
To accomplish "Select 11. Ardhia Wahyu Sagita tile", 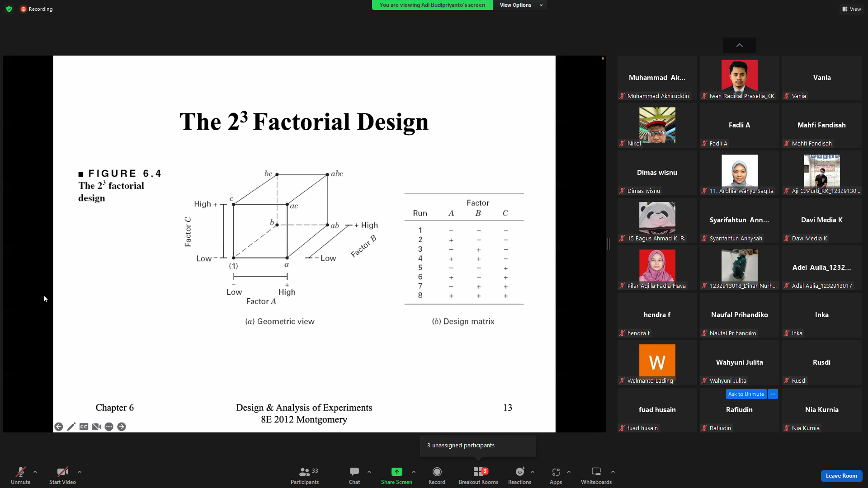I will coord(740,173).
